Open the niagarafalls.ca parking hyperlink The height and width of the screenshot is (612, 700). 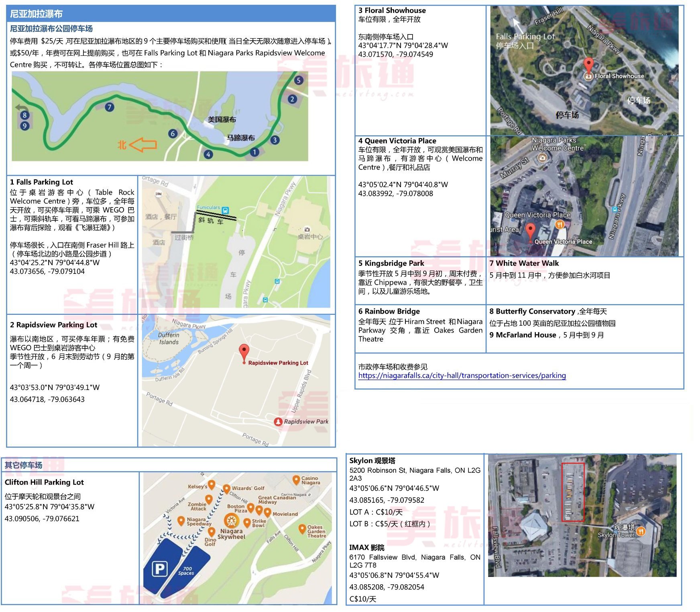(462, 375)
